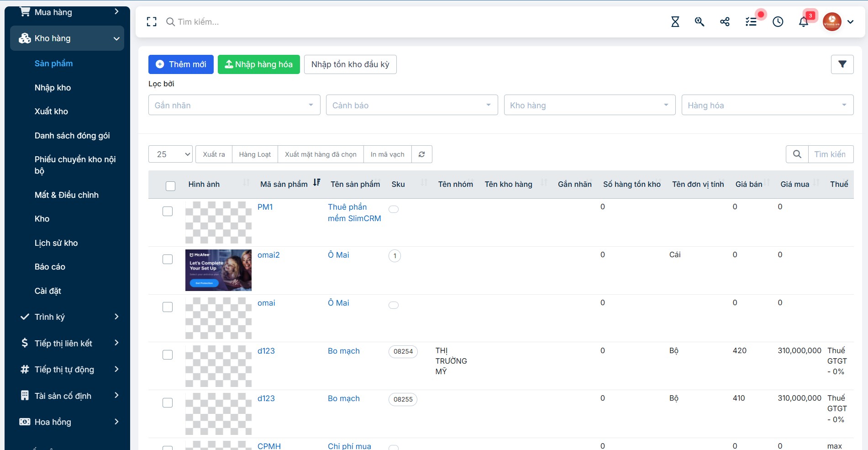Click the Nhập hàng hóa button
Screen dimensions: 868x450
pyautogui.click(x=259, y=64)
